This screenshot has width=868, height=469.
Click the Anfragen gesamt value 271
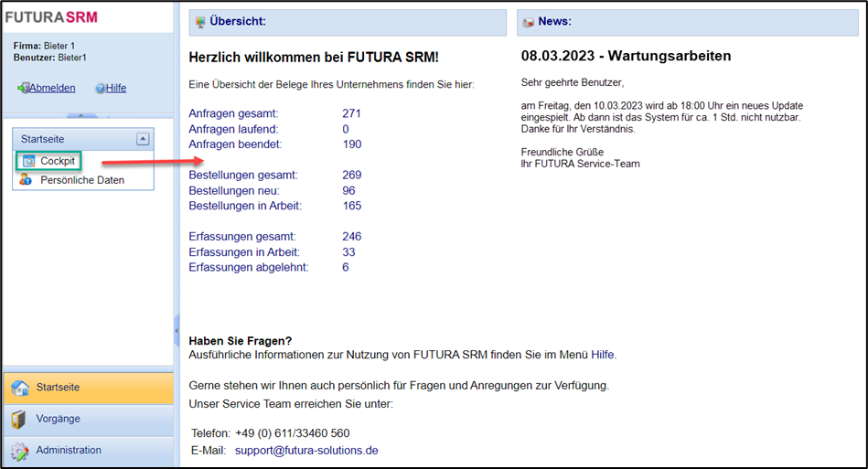[351, 113]
